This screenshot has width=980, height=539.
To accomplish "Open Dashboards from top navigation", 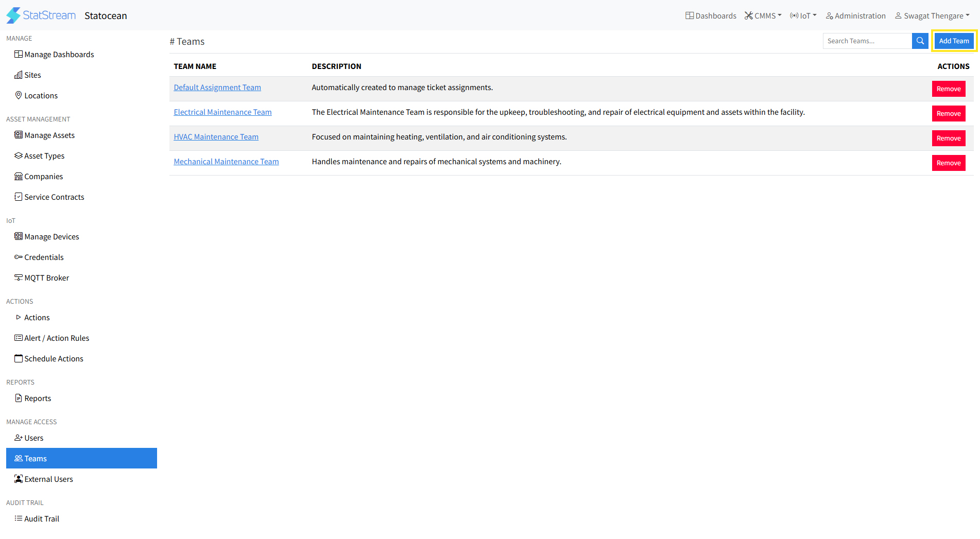I will pyautogui.click(x=711, y=16).
